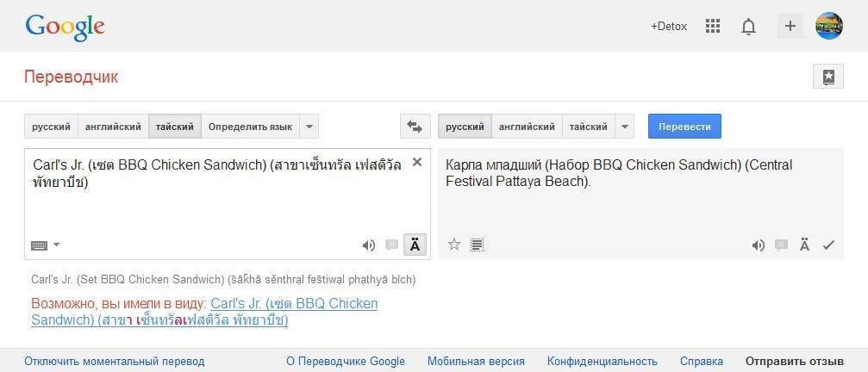
Task: Expand the target languages dropdown arrow
Action: point(624,127)
